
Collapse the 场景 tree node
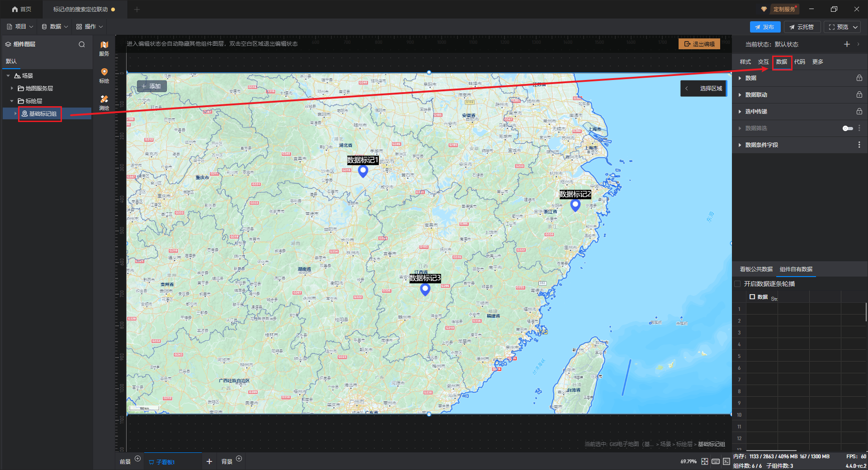point(8,76)
